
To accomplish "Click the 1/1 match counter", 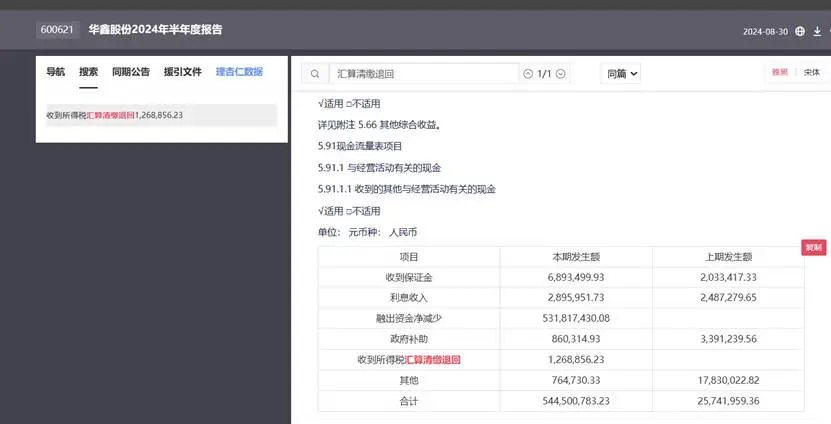I will pyautogui.click(x=544, y=74).
